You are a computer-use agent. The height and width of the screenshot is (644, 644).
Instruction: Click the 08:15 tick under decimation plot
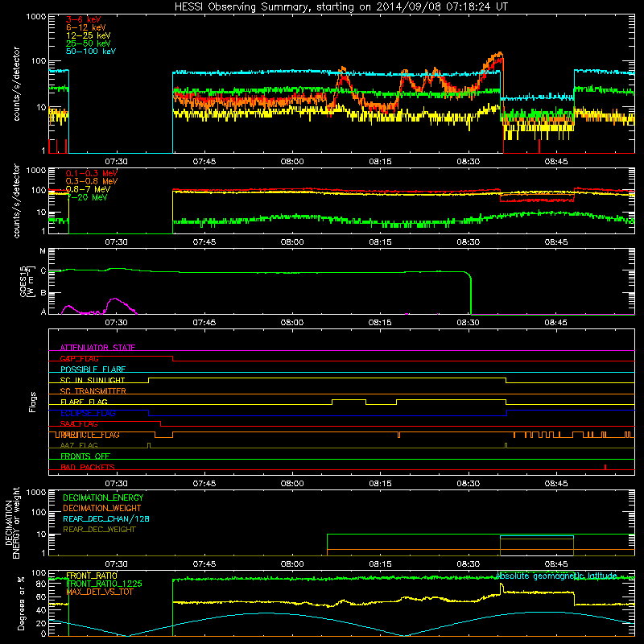pos(380,564)
